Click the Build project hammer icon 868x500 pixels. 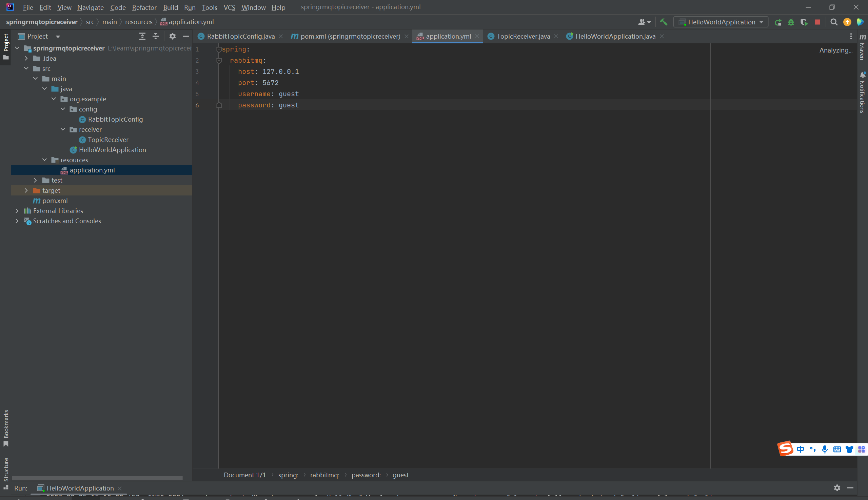click(x=664, y=22)
